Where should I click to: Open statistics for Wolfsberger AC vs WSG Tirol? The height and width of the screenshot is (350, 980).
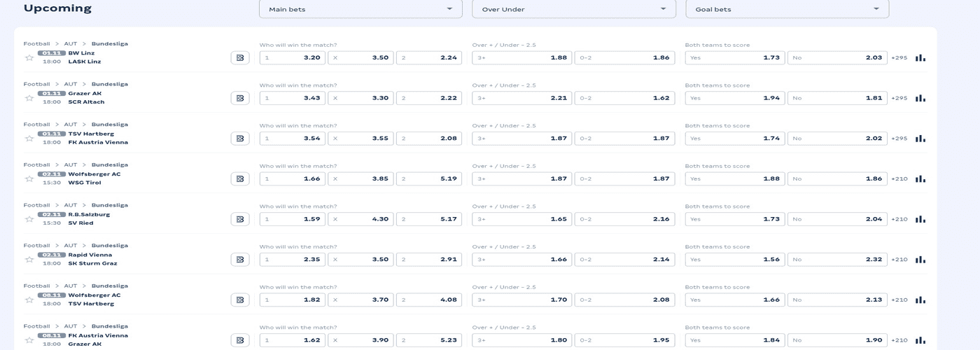(920, 178)
